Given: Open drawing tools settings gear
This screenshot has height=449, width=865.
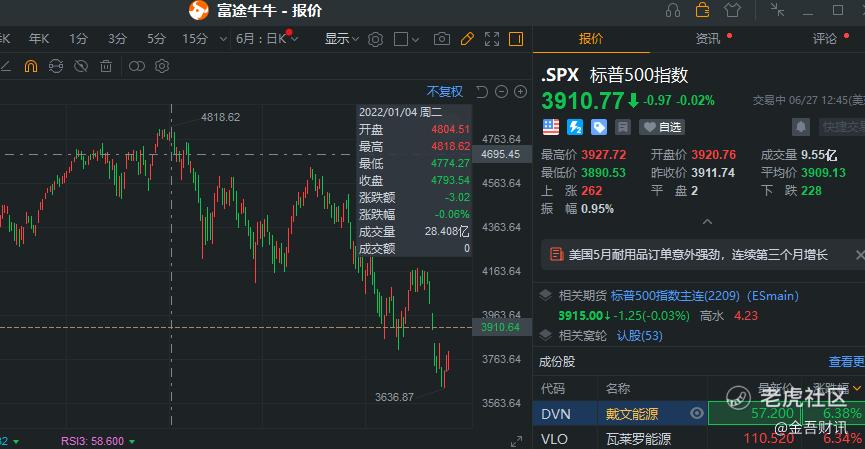Looking at the screenshot, I should (162, 66).
